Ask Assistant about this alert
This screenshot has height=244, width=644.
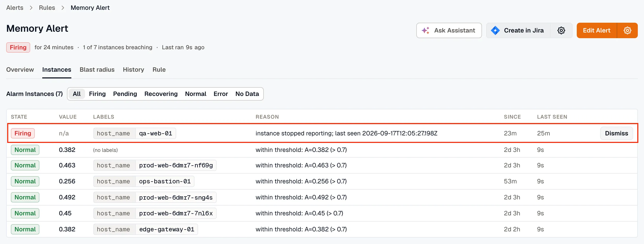coord(449,30)
